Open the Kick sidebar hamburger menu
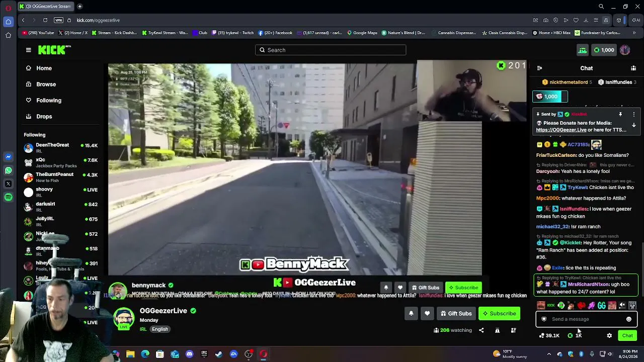Screen dimensions: 644x362 (x=28, y=50)
